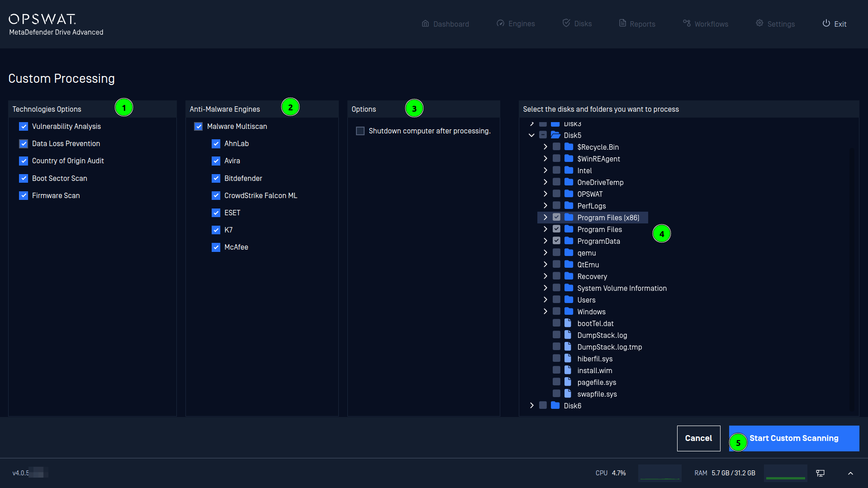868x488 pixels.
Task: Click the Dashboard home icon
Action: click(x=425, y=24)
